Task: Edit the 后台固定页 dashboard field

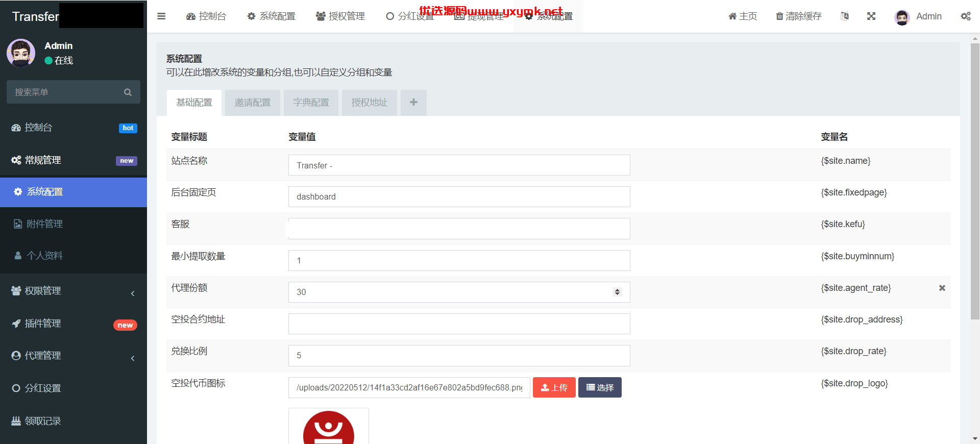Action: (x=459, y=197)
